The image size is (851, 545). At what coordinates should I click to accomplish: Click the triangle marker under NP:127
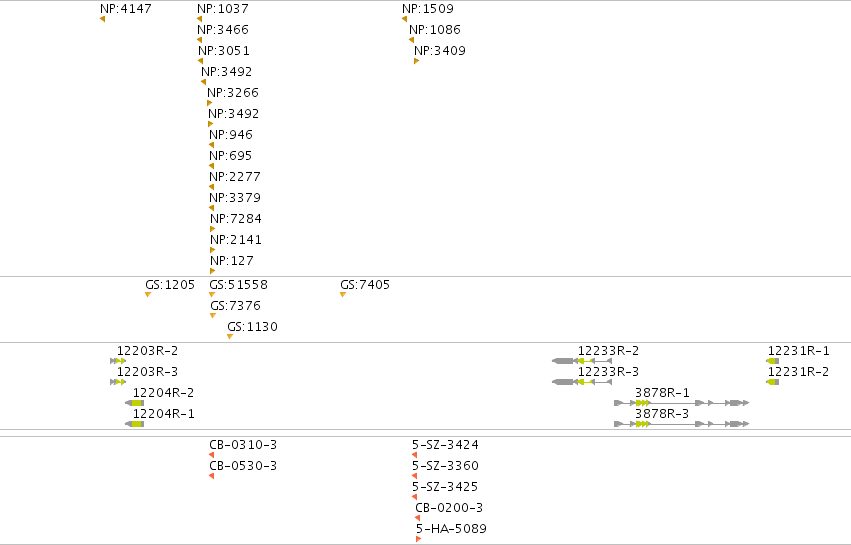(212, 271)
